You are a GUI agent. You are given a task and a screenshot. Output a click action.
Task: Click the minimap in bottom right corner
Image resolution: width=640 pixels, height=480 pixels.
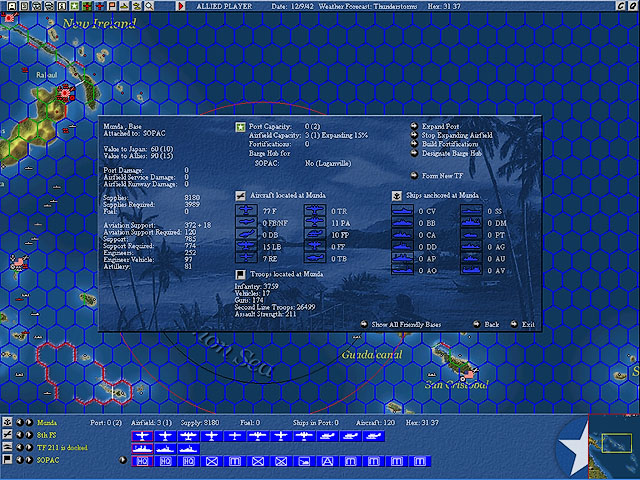pyautogui.click(x=614, y=446)
